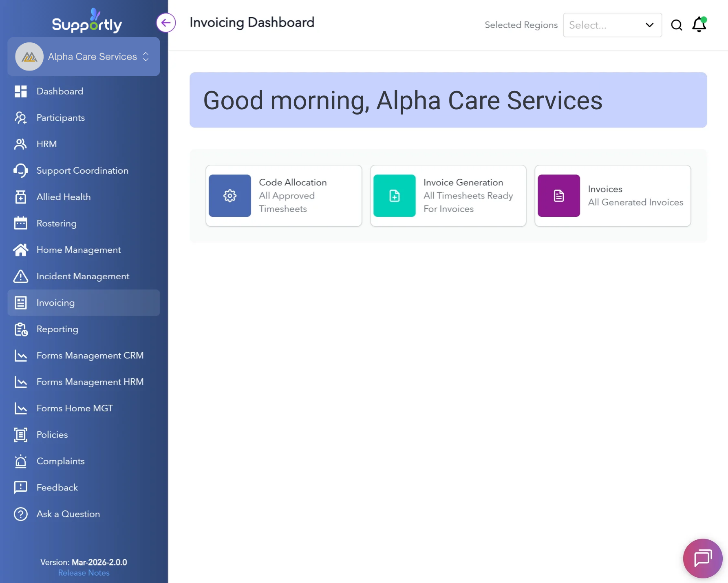This screenshot has height=583, width=728.
Task: Open the Dashboard menu item
Action: tap(84, 91)
